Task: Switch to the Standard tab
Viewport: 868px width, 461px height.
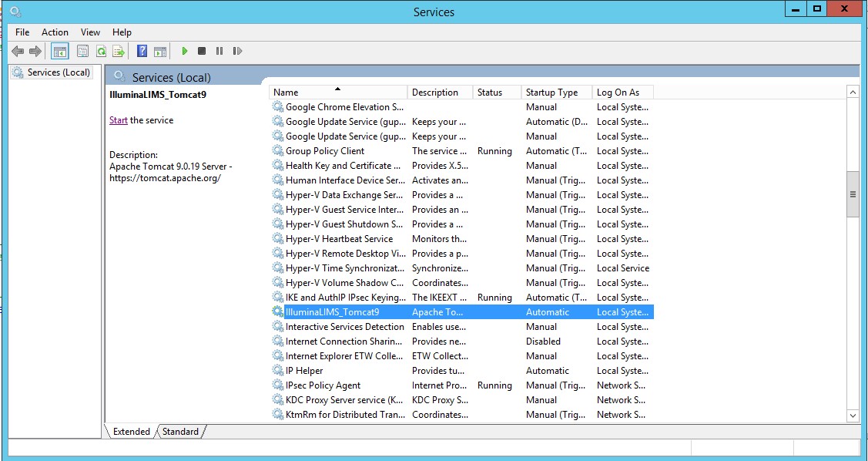Action: (x=181, y=432)
